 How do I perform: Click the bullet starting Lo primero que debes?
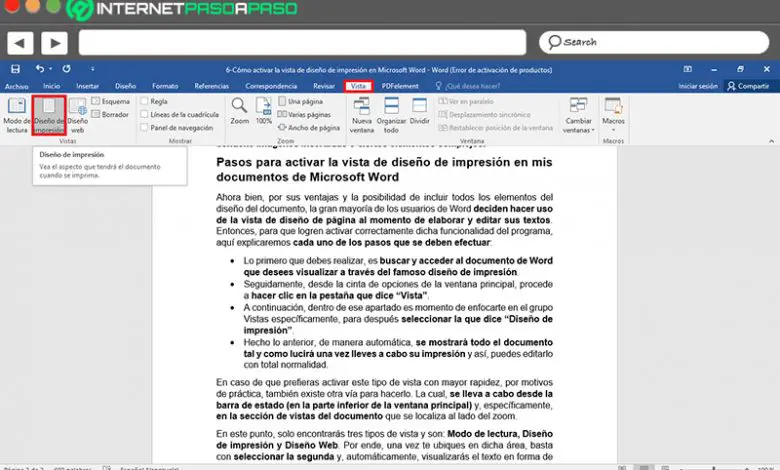[x=397, y=266]
